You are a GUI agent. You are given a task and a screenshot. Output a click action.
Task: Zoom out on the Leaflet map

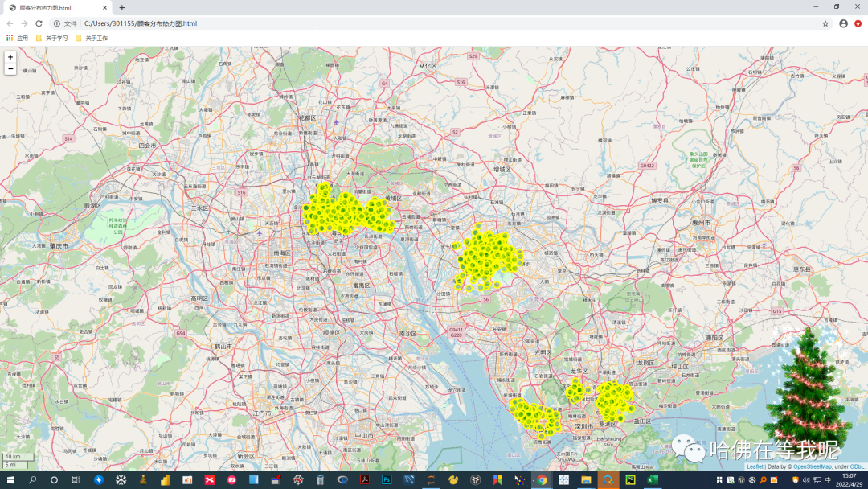pos(10,69)
